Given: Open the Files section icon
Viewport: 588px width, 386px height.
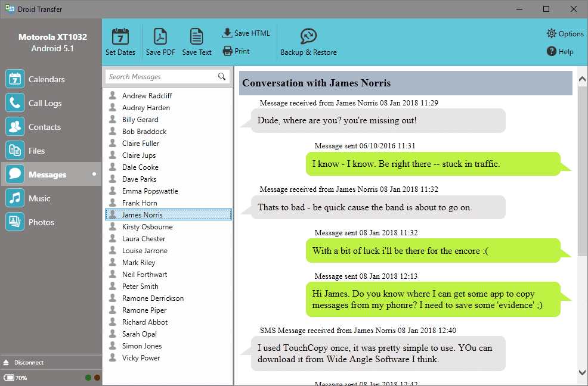Looking at the screenshot, I should click(x=15, y=150).
